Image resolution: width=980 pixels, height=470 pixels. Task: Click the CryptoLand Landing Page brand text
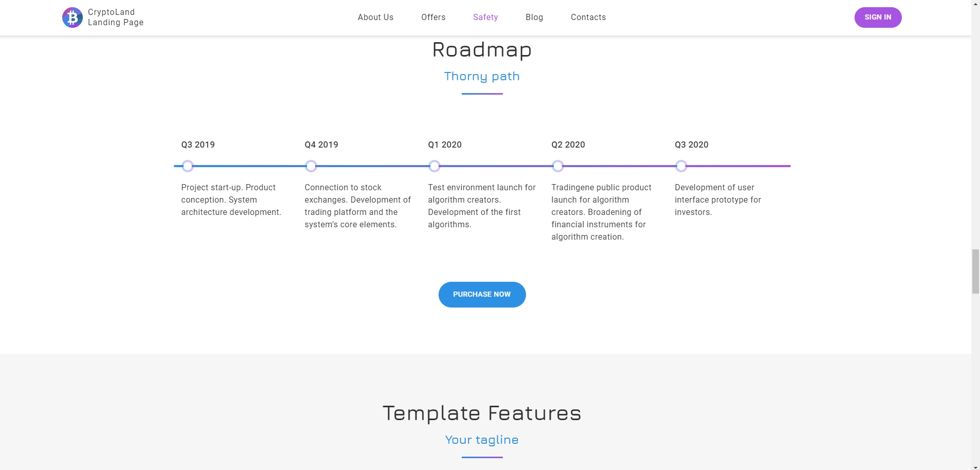tap(116, 17)
